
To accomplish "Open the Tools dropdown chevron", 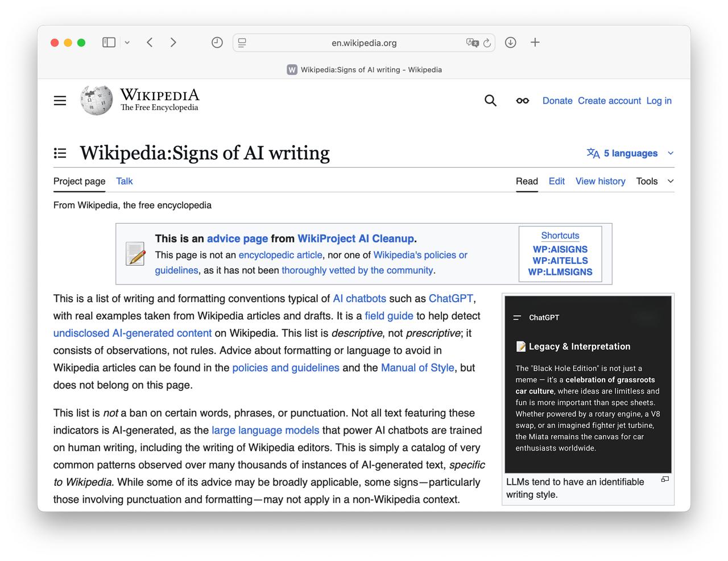I will (671, 181).
